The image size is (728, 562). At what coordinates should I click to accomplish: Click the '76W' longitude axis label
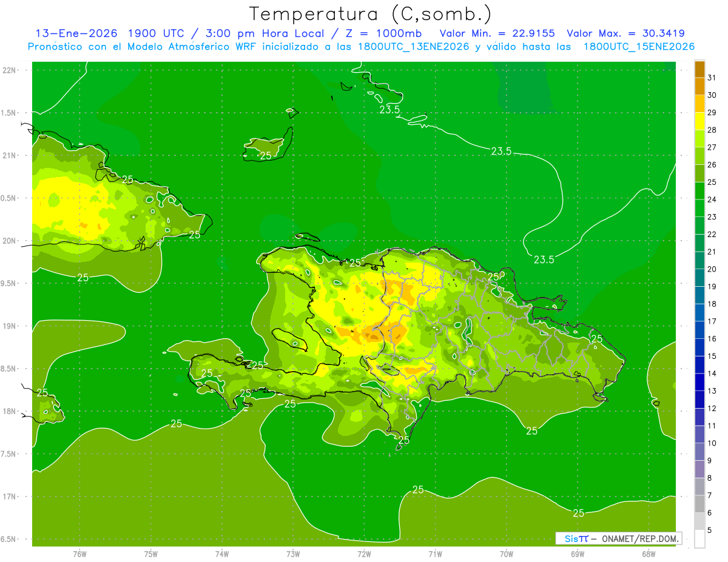(x=79, y=554)
